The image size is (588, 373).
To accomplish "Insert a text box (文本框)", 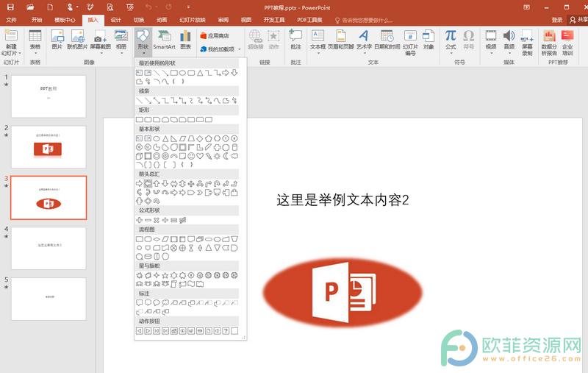I will pyautogui.click(x=318, y=42).
